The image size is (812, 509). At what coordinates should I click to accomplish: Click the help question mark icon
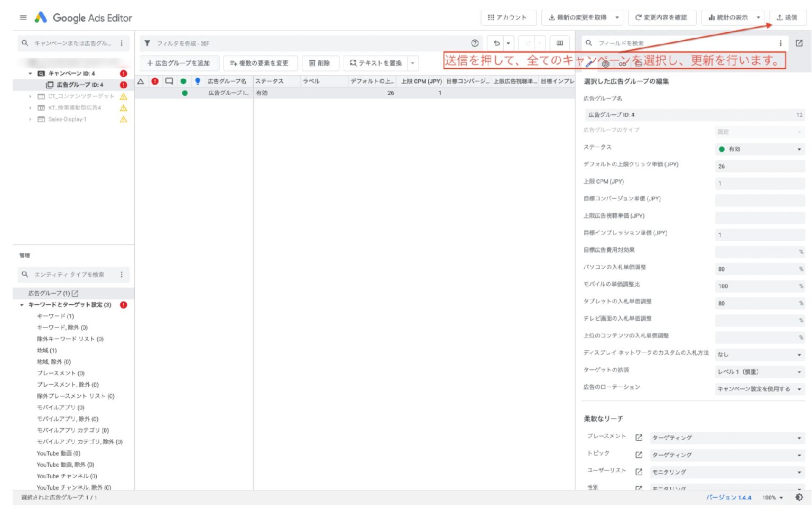[x=475, y=43]
